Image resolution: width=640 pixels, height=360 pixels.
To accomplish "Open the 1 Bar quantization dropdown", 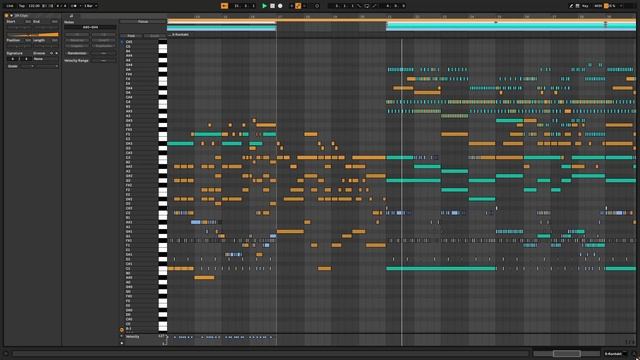I will tap(90, 6).
